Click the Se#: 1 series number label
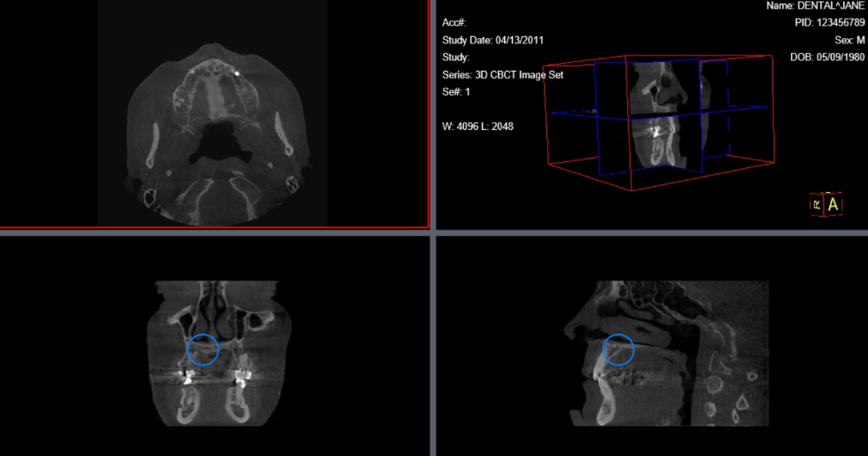 point(456,92)
